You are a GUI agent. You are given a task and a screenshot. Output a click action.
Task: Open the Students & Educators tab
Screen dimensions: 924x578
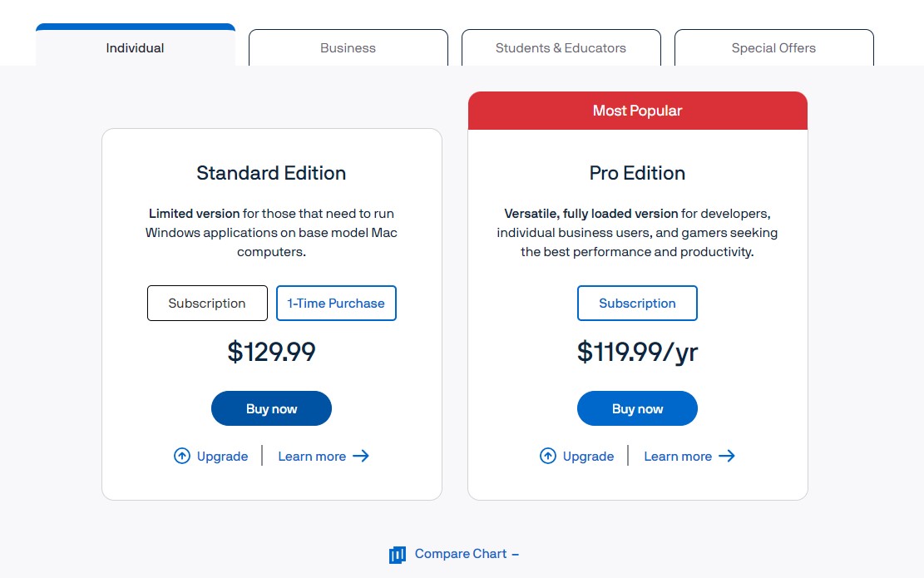pos(561,48)
